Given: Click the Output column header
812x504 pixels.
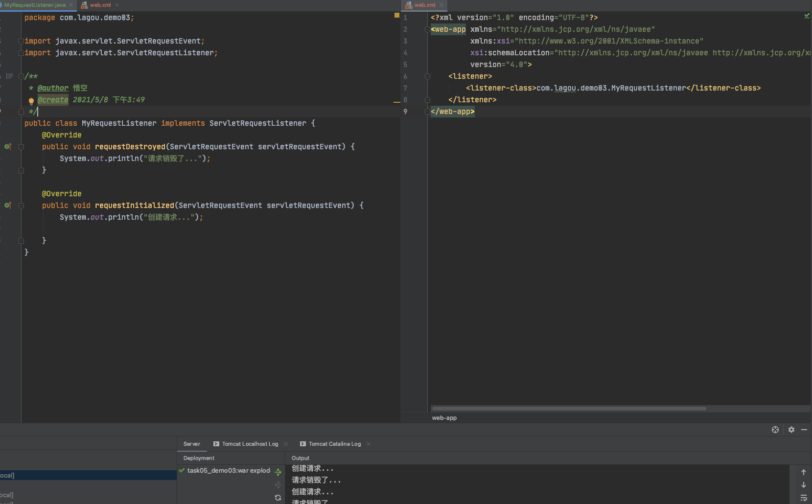Looking at the screenshot, I should click(x=301, y=458).
